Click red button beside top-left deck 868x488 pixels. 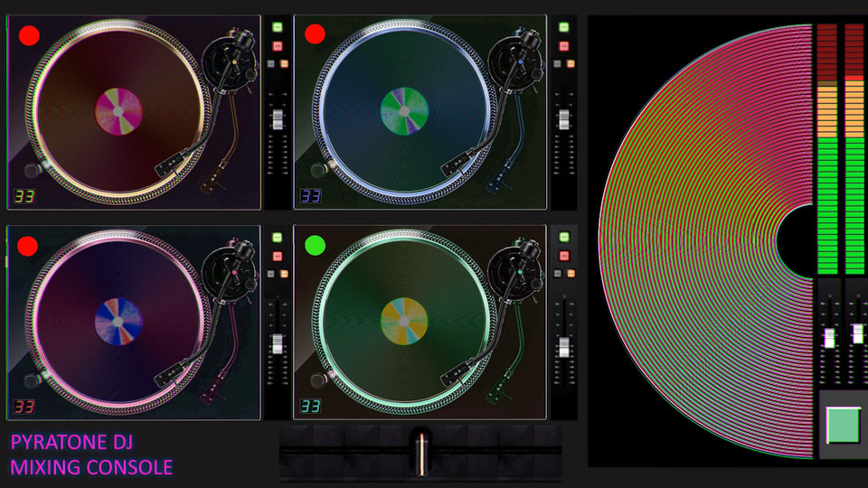[x=278, y=46]
